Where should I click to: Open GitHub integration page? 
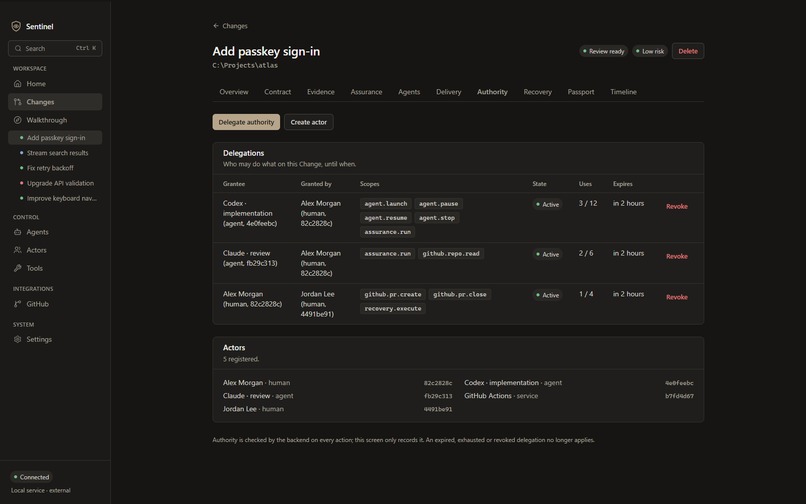click(x=55, y=304)
